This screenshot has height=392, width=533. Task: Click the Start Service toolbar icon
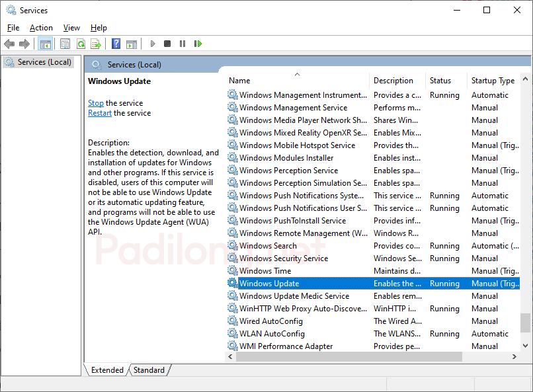click(153, 44)
